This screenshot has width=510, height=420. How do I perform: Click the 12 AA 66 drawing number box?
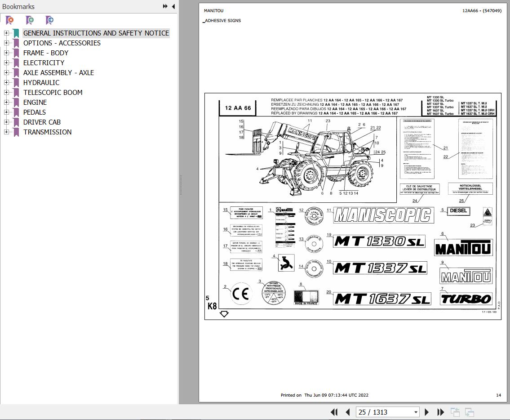(x=238, y=108)
